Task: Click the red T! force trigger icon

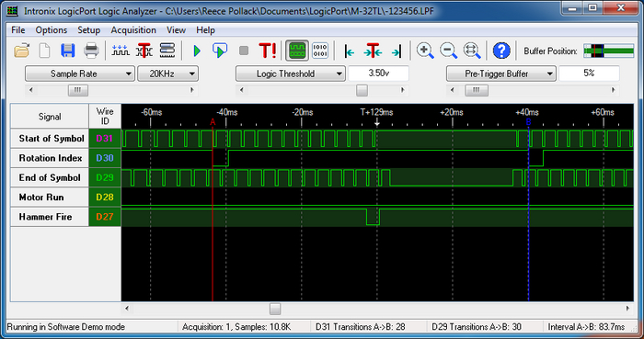Action: click(x=268, y=51)
